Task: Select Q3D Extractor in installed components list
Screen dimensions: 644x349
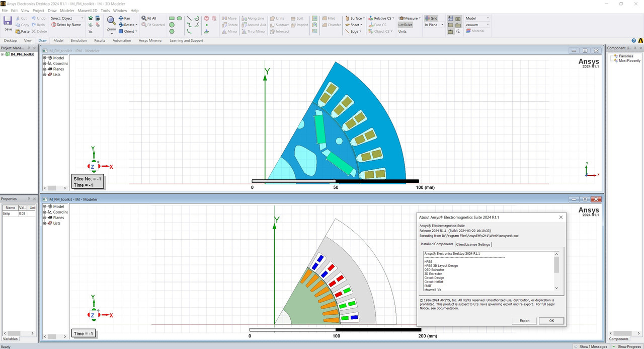Action: [x=434, y=270]
